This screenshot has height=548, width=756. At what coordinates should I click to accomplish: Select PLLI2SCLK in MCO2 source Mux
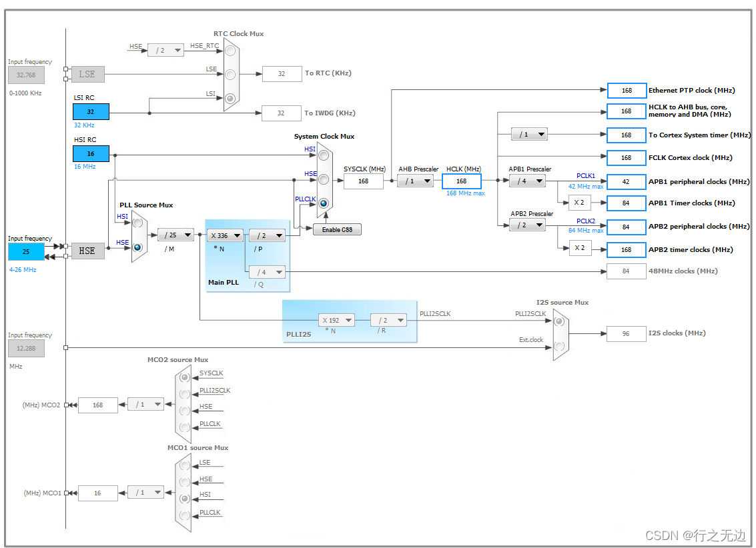(185, 394)
